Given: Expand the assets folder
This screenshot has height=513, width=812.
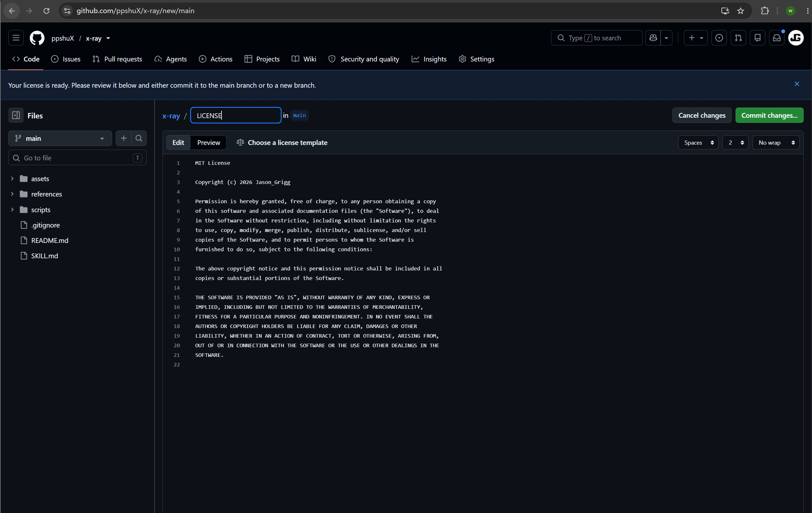Looking at the screenshot, I should [x=12, y=179].
